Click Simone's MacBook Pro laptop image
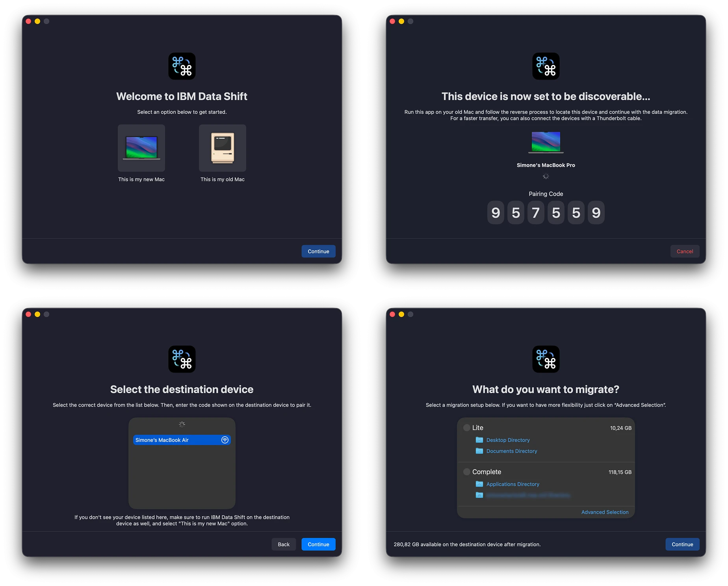This screenshot has height=586, width=728. (x=546, y=142)
